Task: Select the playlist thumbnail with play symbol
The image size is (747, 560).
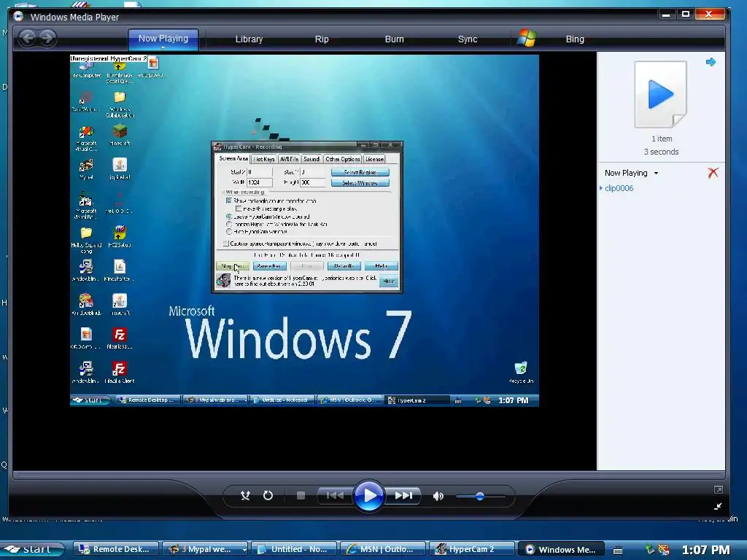Action: (661, 94)
